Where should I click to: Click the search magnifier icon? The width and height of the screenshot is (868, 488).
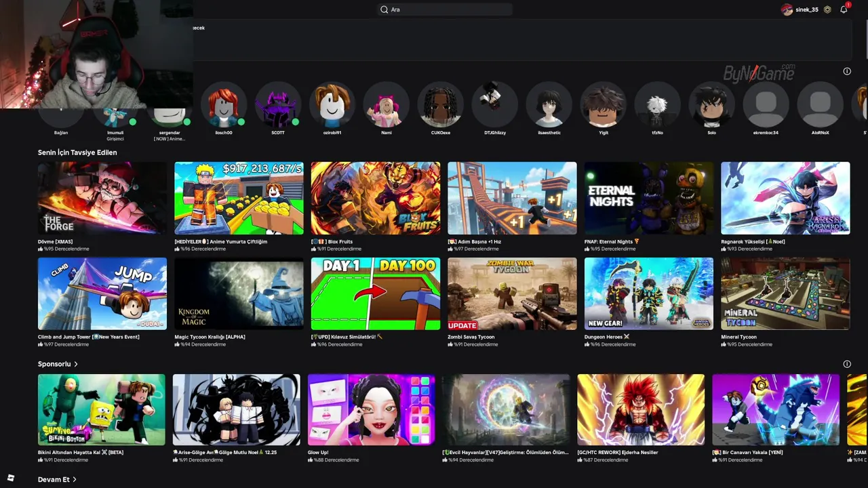(384, 9)
